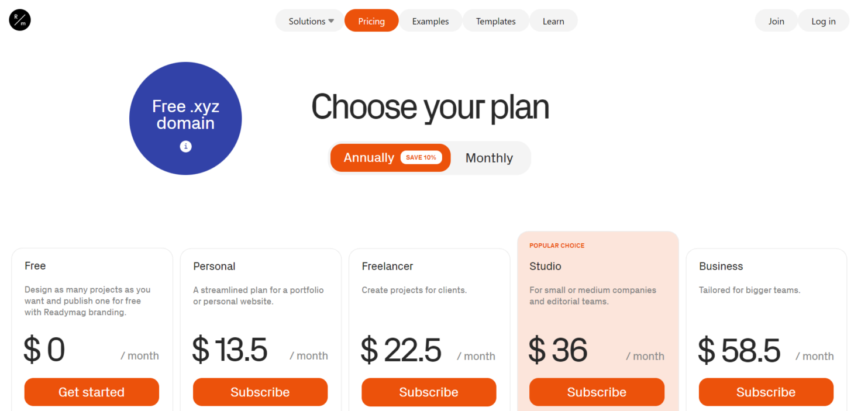Go to the Examples section
The image size is (868, 411).
point(430,20)
